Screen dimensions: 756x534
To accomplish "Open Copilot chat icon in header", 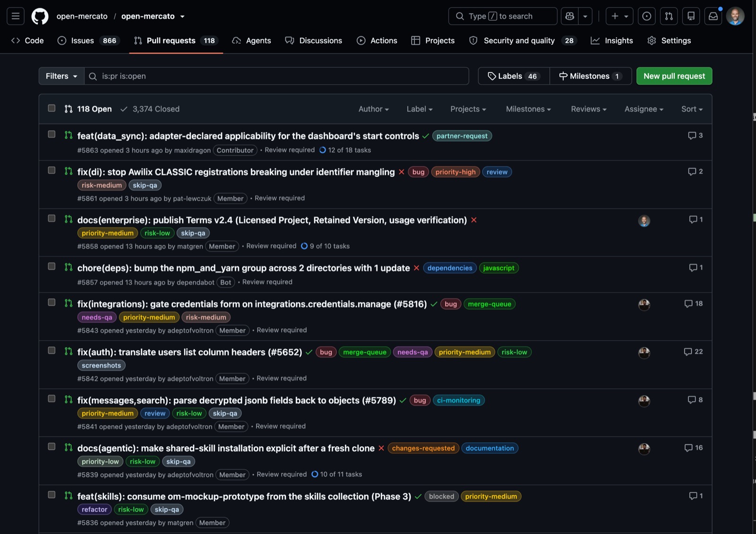I will click(569, 16).
